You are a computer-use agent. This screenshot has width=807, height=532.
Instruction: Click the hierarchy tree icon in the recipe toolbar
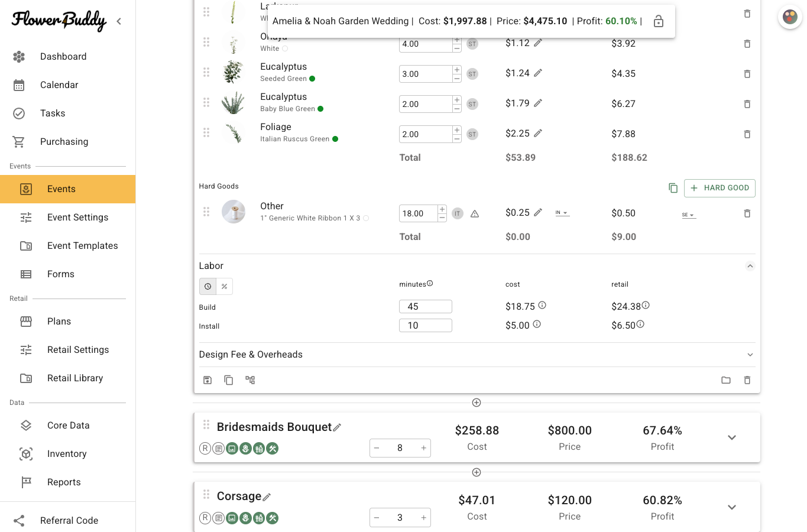coord(250,380)
